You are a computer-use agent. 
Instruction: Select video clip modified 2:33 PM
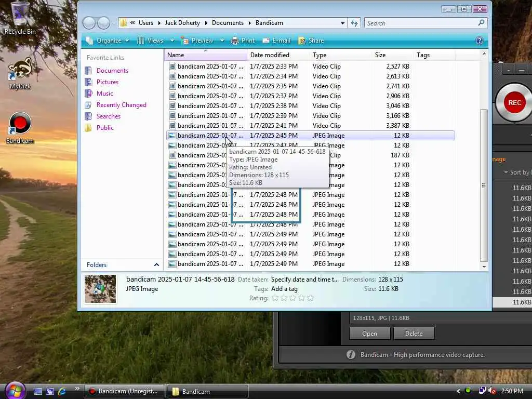[x=311, y=66]
